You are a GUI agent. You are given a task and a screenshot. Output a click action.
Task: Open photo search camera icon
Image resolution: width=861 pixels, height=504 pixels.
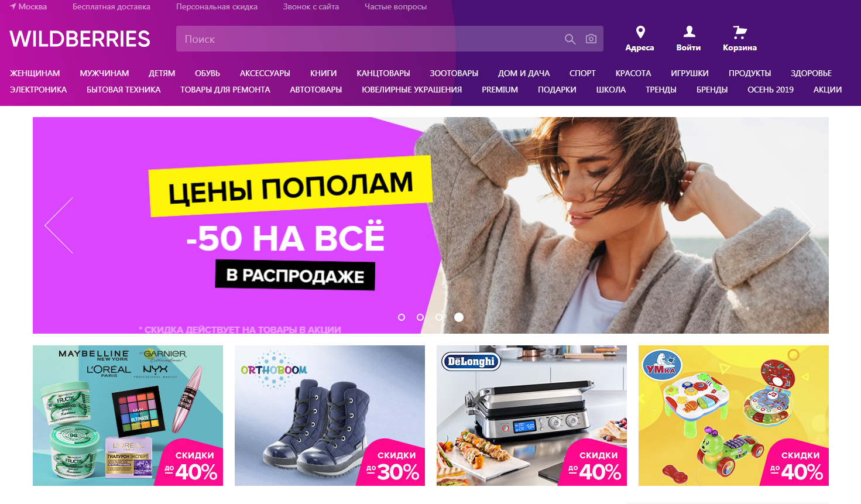tap(591, 39)
